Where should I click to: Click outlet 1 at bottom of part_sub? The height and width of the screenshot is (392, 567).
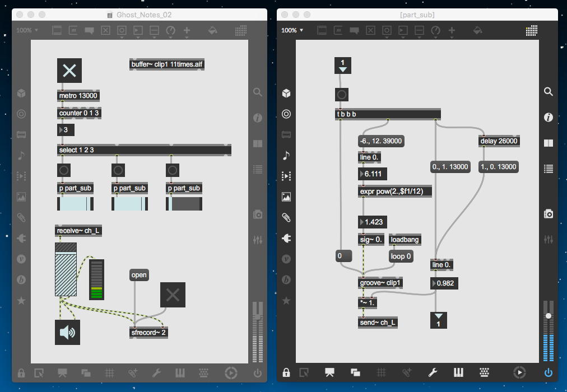click(438, 320)
